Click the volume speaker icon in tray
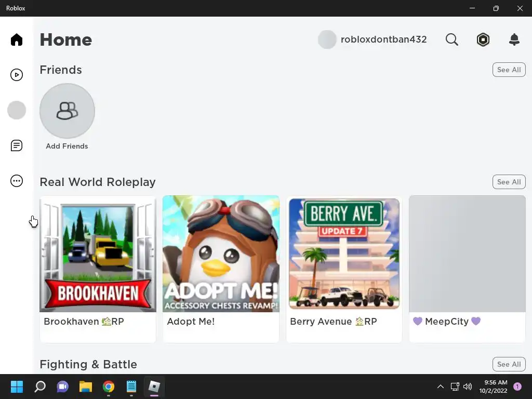 point(468,387)
